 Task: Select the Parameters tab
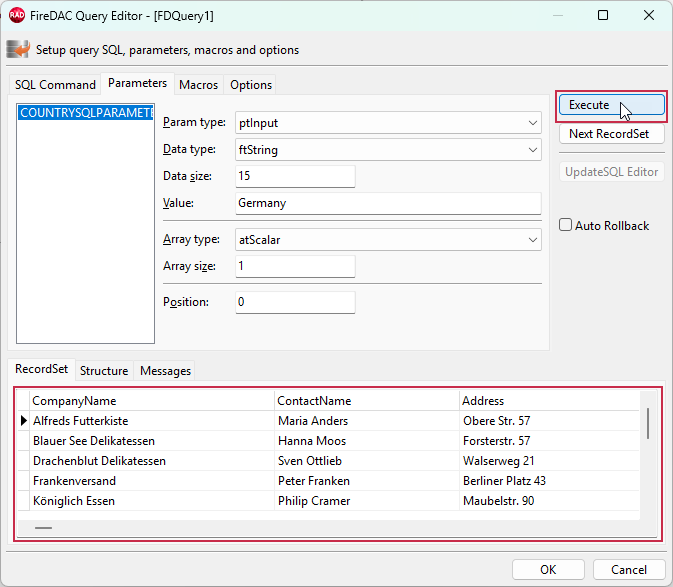137,83
